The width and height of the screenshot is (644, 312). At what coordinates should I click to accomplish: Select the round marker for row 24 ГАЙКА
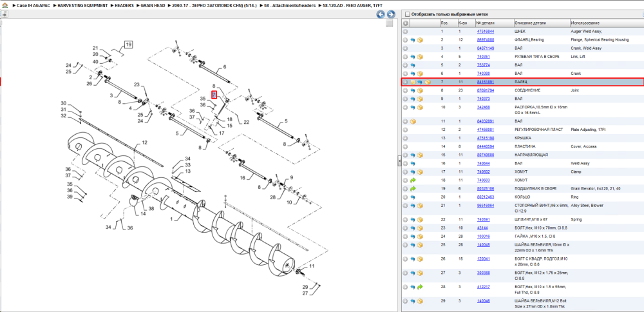coord(405,237)
